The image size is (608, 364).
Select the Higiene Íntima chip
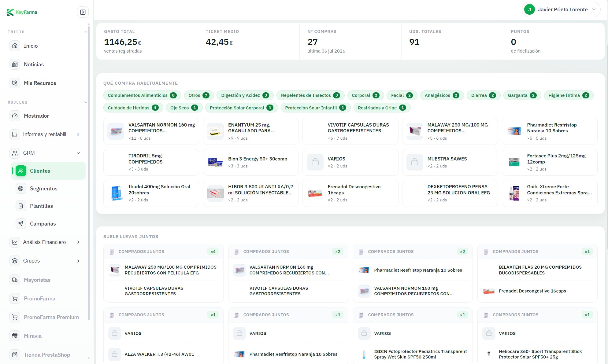point(569,95)
